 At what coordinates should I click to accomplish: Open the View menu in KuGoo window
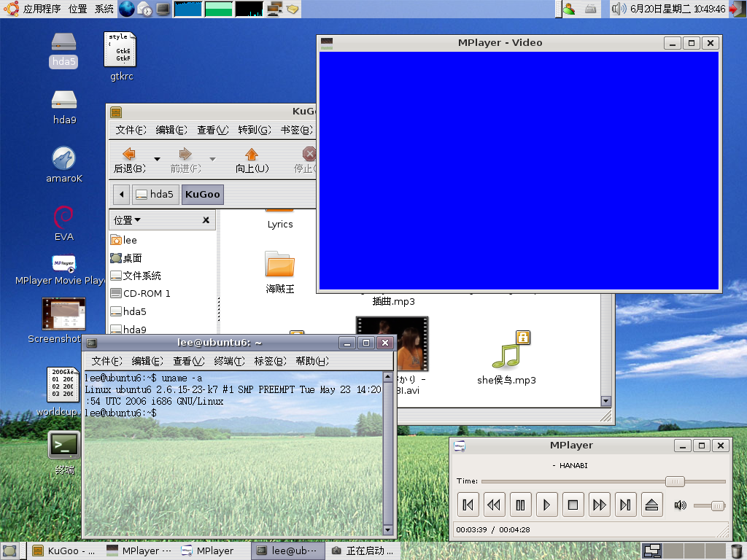[213, 130]
